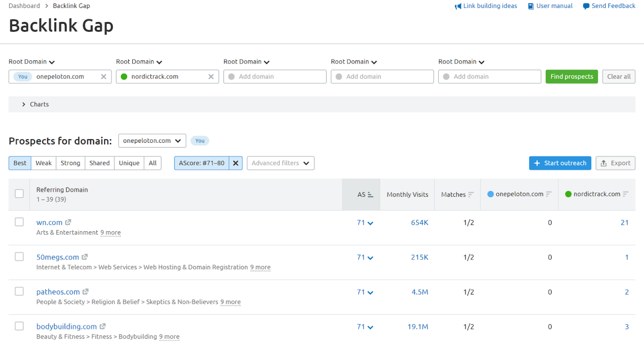Remove nordictrack.com domain with X icon
The height and width of the screenshot is (346, 644).
[x=211, y=76]
